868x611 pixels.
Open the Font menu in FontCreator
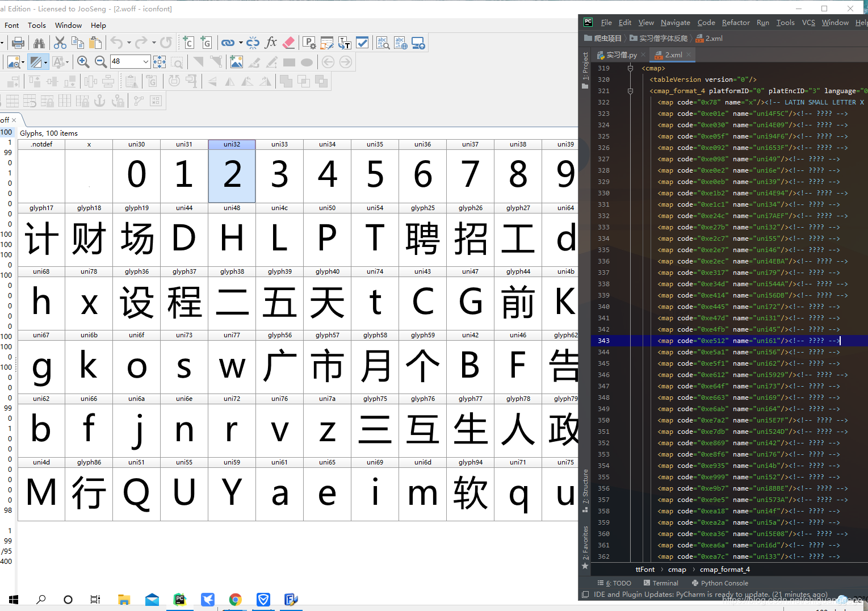tap(12, 25)
